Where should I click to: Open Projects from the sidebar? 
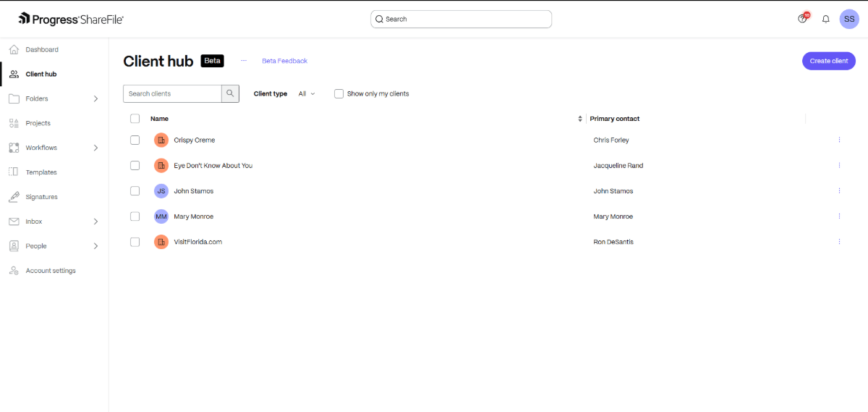pyautogui.click(x=38, y=123)
